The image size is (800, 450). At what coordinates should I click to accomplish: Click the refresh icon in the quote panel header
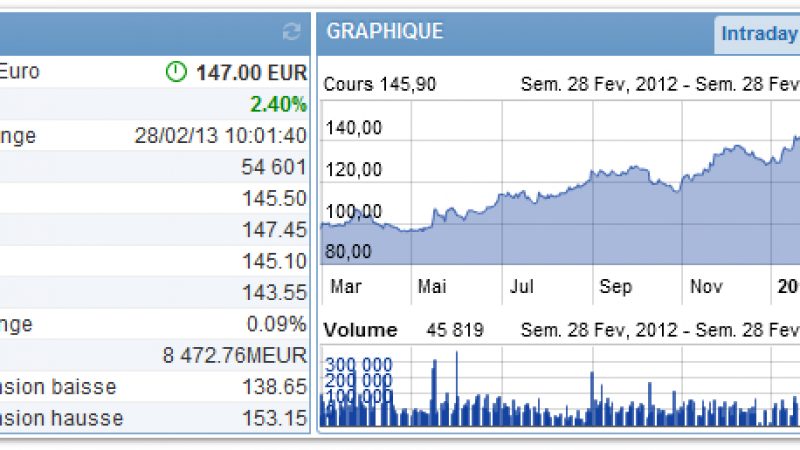(x=291, y=33)
